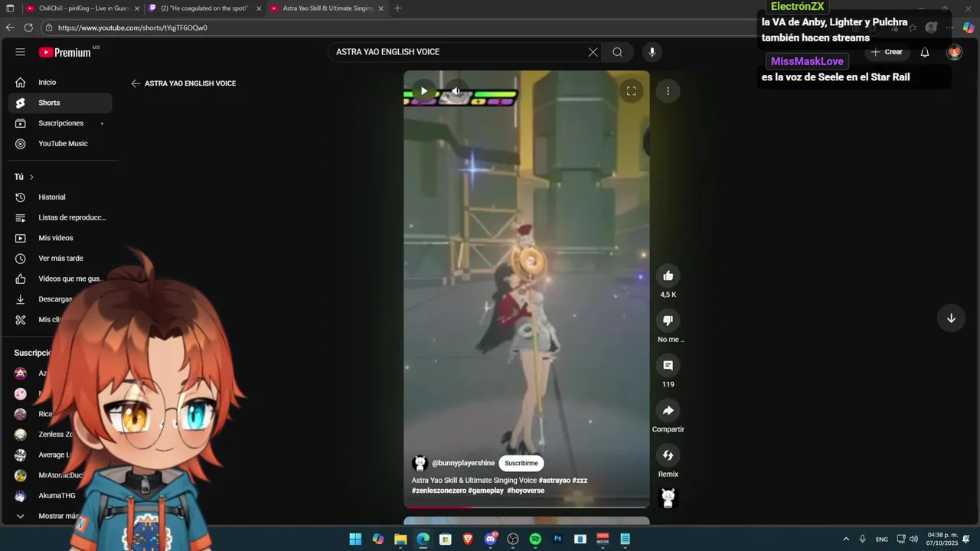Open Inicio in the sidebar
The image size is (980, 551).
(60, 82)
